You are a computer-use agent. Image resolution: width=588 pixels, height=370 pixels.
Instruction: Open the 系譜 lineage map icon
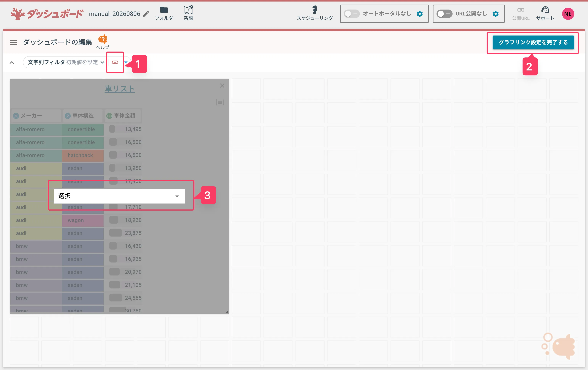coord(188,13)
